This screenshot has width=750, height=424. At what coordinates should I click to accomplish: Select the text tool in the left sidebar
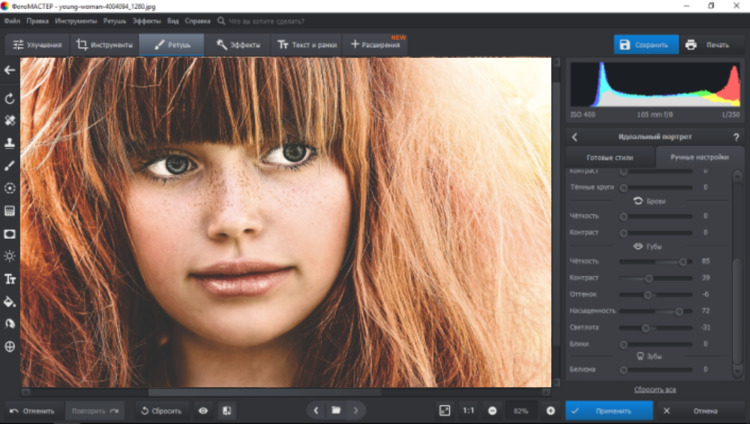pos(10,279)
